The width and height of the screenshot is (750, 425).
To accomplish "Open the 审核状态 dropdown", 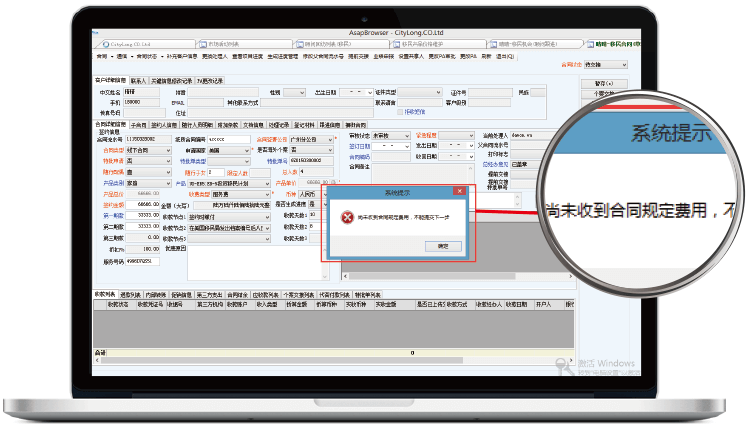I will [391, 136].
